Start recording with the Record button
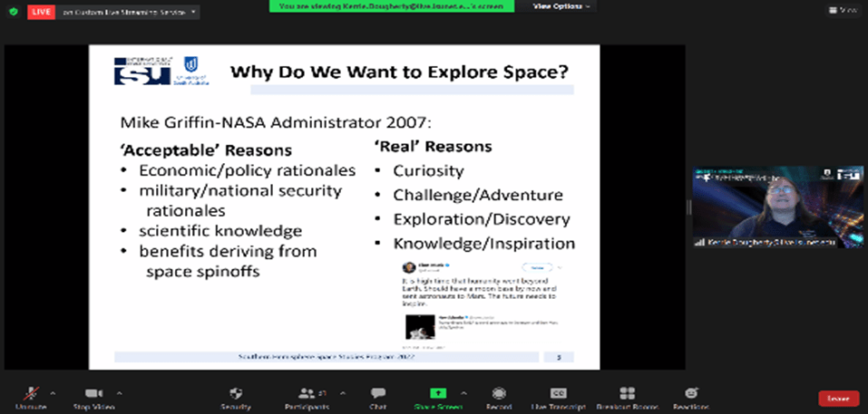868x414 pixels. [499, 393]
